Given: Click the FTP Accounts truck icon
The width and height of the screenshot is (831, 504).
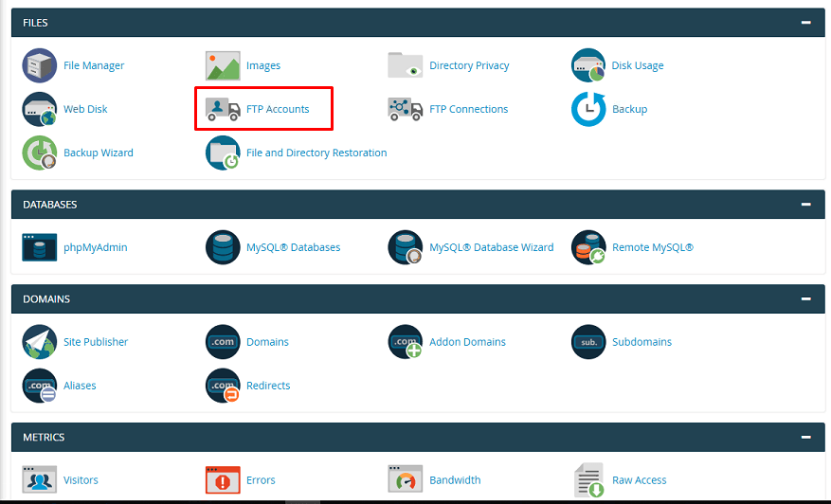Looking at the screenshot, I should point(223,109).
